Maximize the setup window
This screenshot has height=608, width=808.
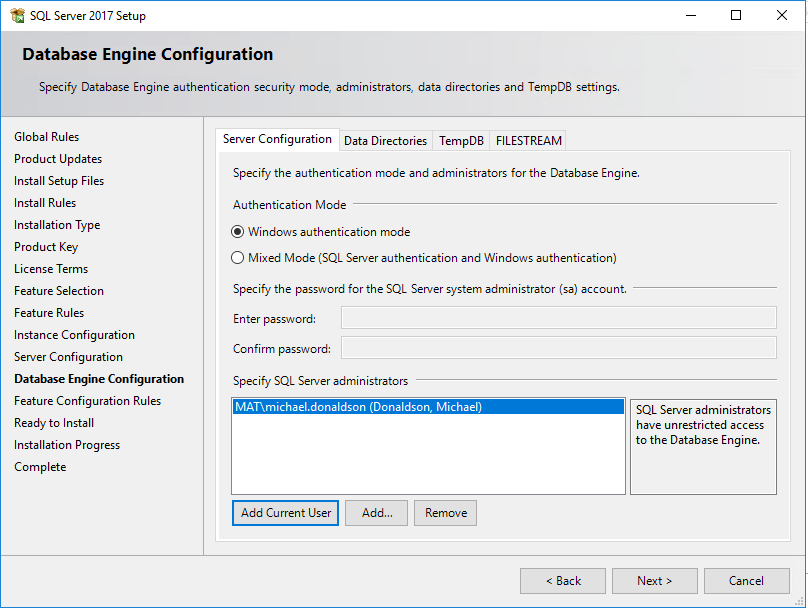tap(736, 16)
